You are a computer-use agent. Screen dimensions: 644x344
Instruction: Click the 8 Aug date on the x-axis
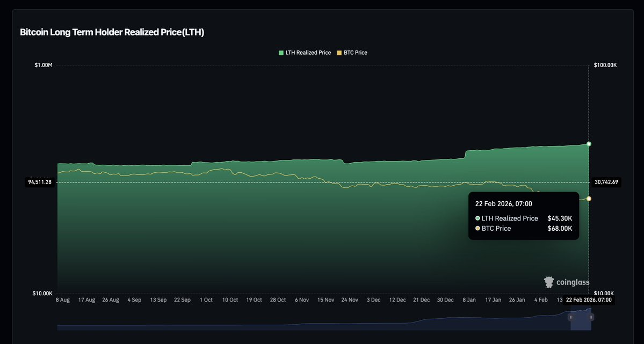click(63, 300)
